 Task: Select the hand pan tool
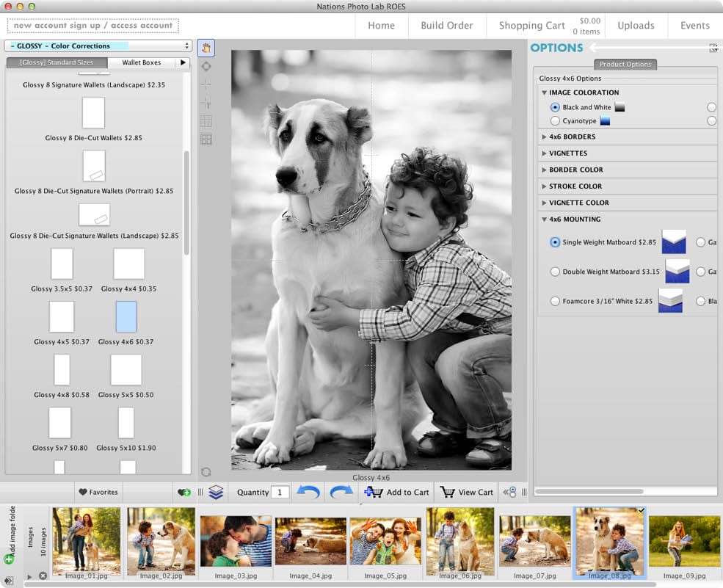pos(206,48)
